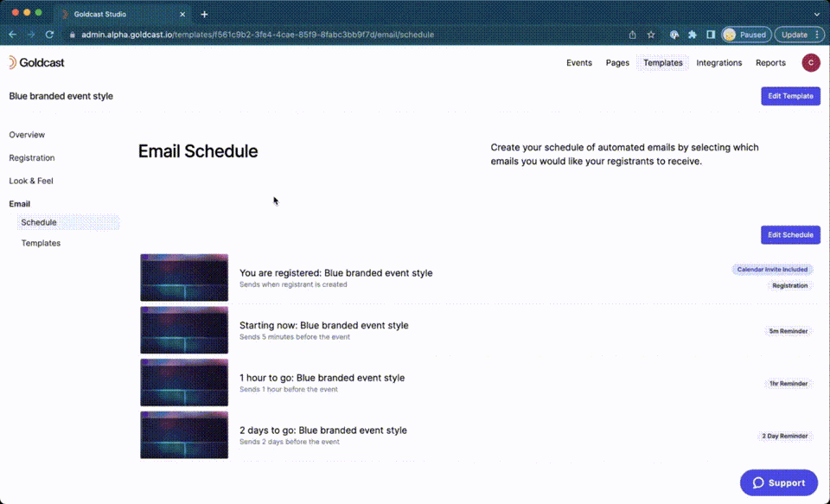Open the Starting now email thumbnail
This screenshot has width=830, height=504.
[184, 330]
